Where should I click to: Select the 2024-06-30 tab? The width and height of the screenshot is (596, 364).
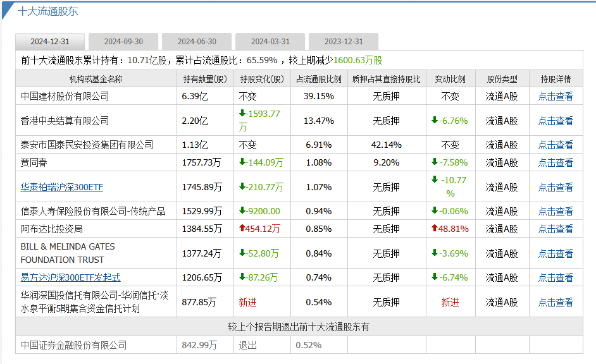(197, 41)
